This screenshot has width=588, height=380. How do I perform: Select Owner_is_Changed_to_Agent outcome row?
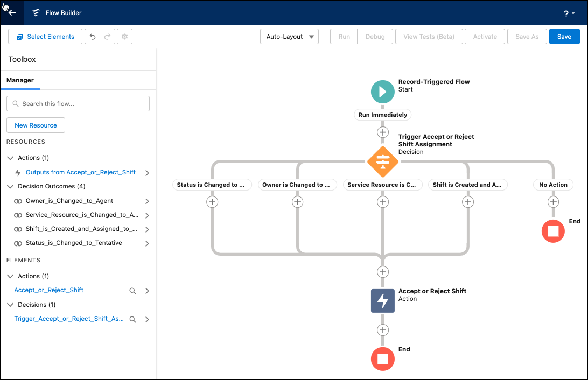[69, 201]
